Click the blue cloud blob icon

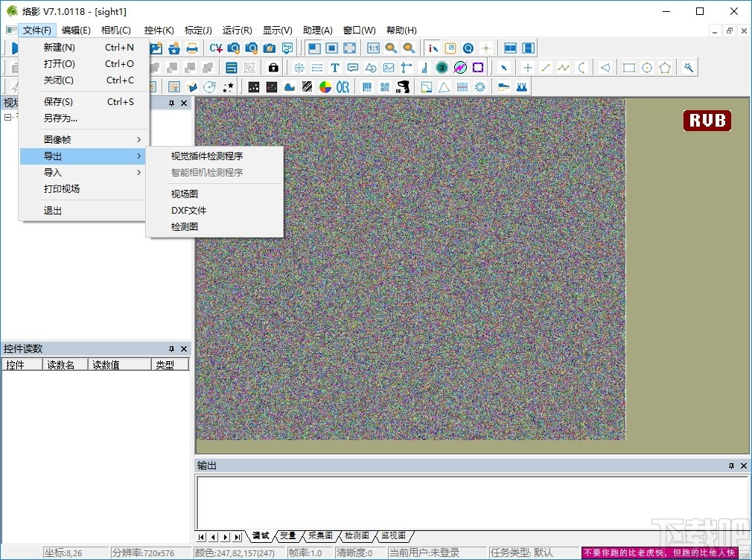click(x=289, y=87)
